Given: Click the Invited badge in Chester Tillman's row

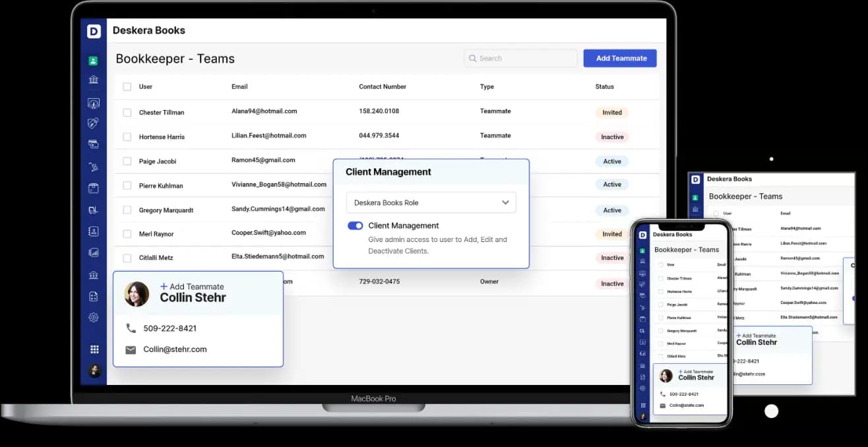Looking at the screenshot, I should (612, 113).
